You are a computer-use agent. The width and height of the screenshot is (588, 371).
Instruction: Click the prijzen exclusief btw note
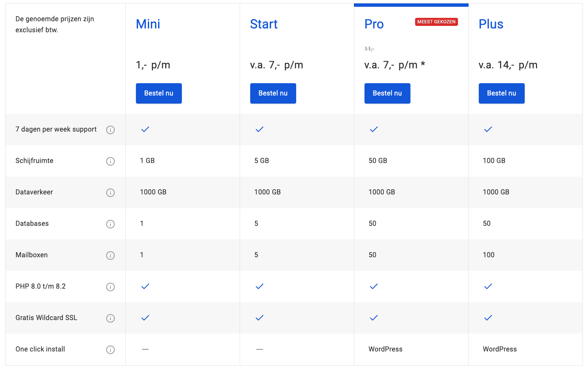[x=55, y=25]
